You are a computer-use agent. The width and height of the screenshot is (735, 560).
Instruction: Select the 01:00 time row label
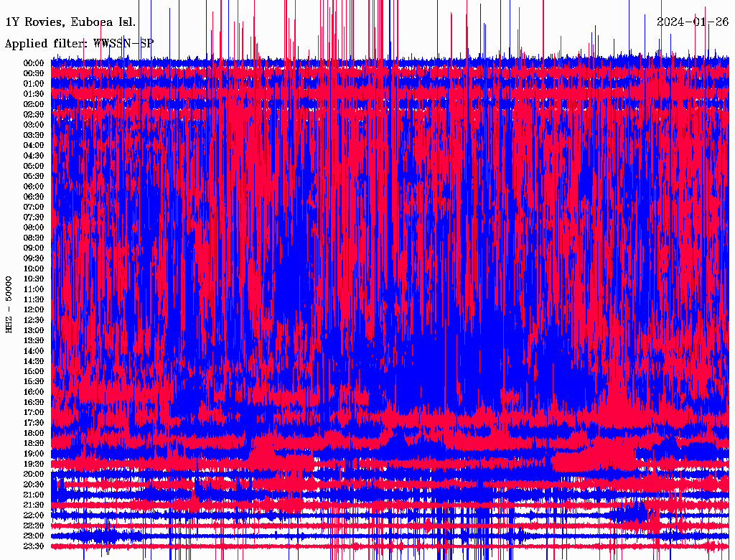click(34, 83)
